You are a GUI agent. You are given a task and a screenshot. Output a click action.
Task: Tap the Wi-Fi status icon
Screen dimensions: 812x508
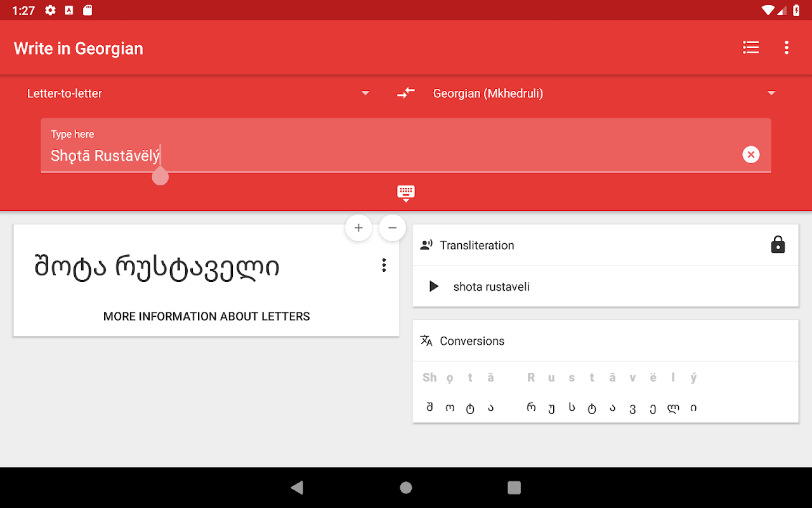[768, 10]
